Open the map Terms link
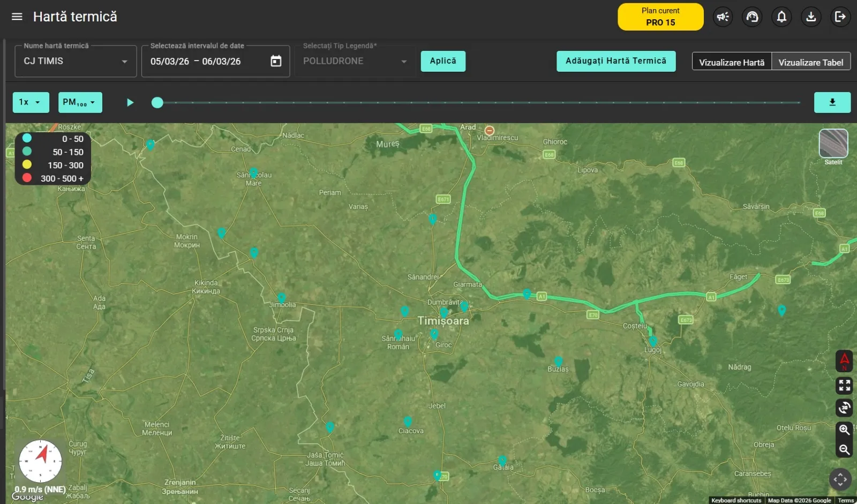 pos(846,500)
